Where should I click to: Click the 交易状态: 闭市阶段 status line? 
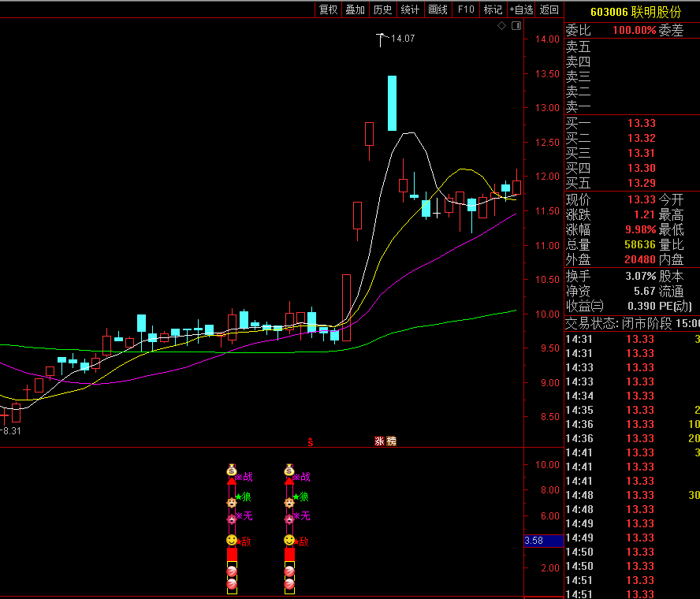click(x=632, y=323)
